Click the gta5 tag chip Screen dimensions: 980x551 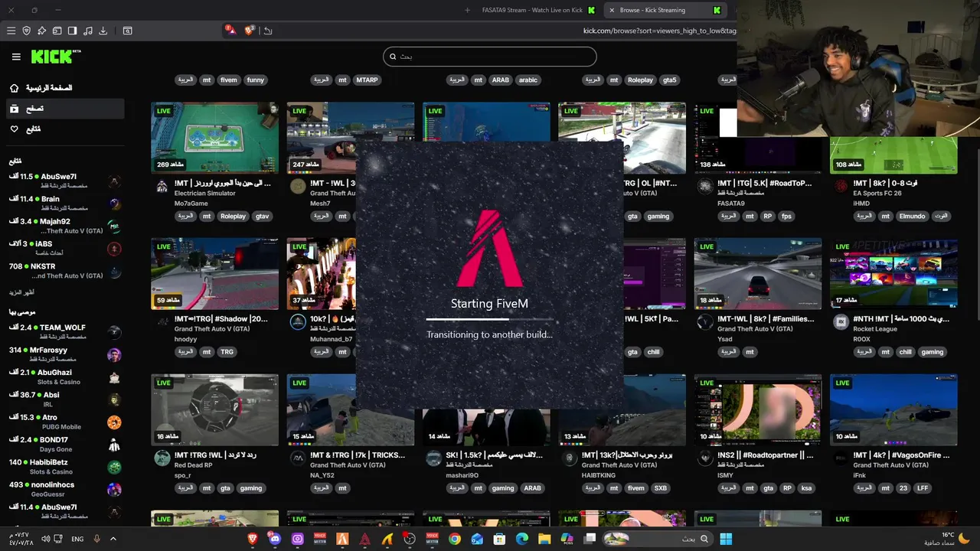[x=670, y=80]
